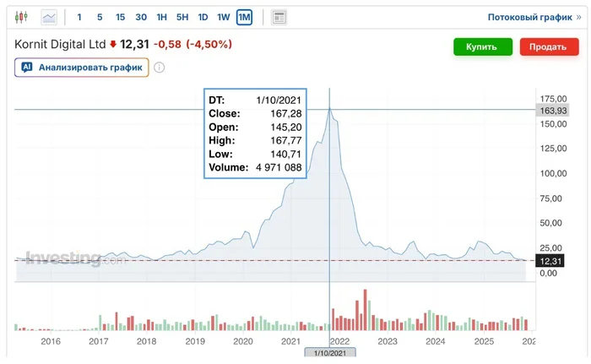591x364 pixels.
Task: Open Потоковый график link
Action: pyautogui.click(x=529, y=17)
